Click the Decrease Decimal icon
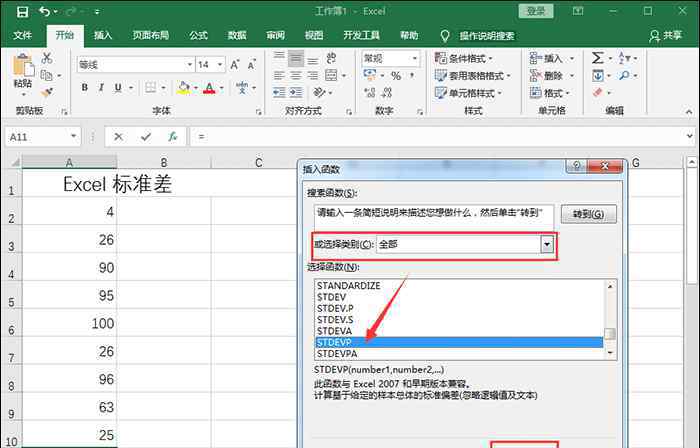The height and width of the screenshot is (448, 700). [x=387, y=92]
